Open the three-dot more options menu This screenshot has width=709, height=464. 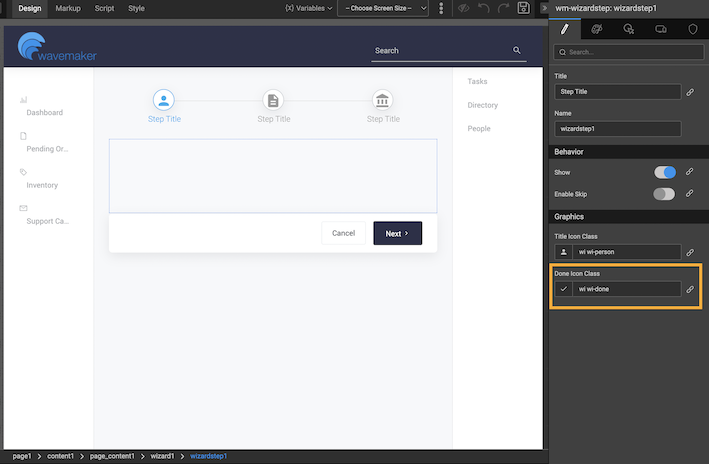pyautogui.click(x=441, y=8)
